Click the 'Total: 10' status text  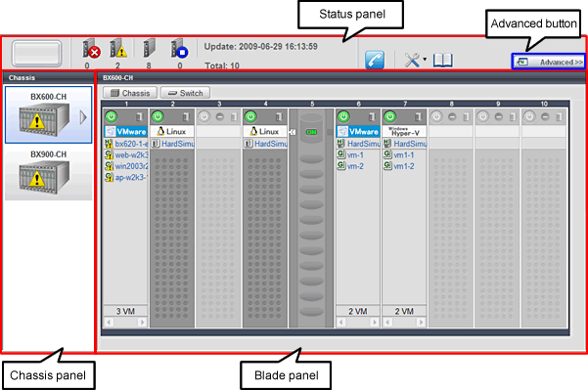tap(222, 65)
